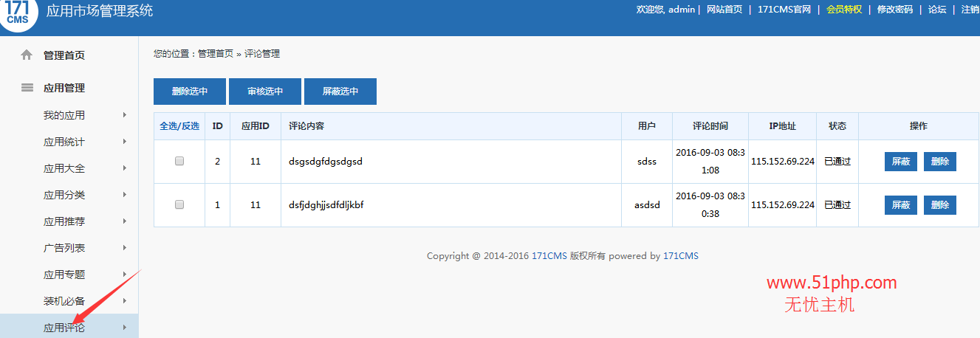This screenshot has width=980, height=338.
Task: Delete the comment by user asdsd
Action: click(940, 205)
